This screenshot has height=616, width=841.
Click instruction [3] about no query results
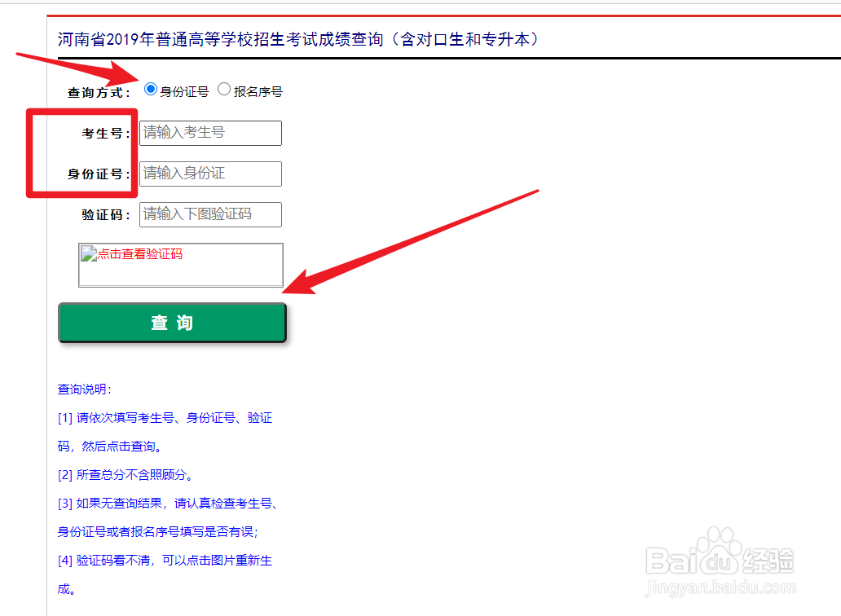(x=167, y=503)
